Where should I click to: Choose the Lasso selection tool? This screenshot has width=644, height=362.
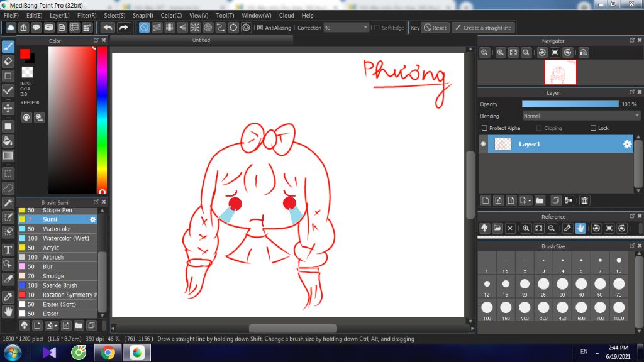tap(8, 189)
